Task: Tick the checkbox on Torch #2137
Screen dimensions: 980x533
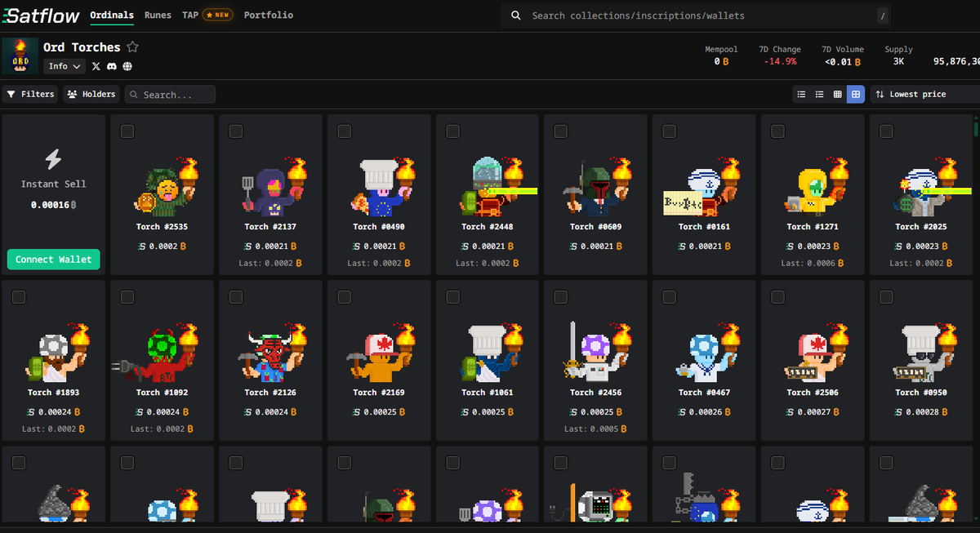Action: pyautogui.click(x=236, y=131)
